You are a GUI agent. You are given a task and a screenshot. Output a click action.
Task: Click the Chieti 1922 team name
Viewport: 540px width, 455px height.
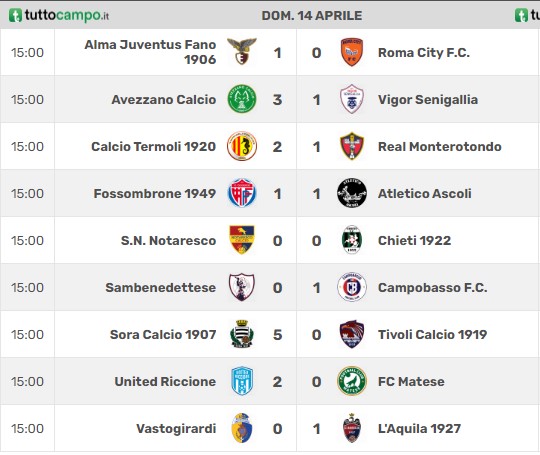point(414,240)
